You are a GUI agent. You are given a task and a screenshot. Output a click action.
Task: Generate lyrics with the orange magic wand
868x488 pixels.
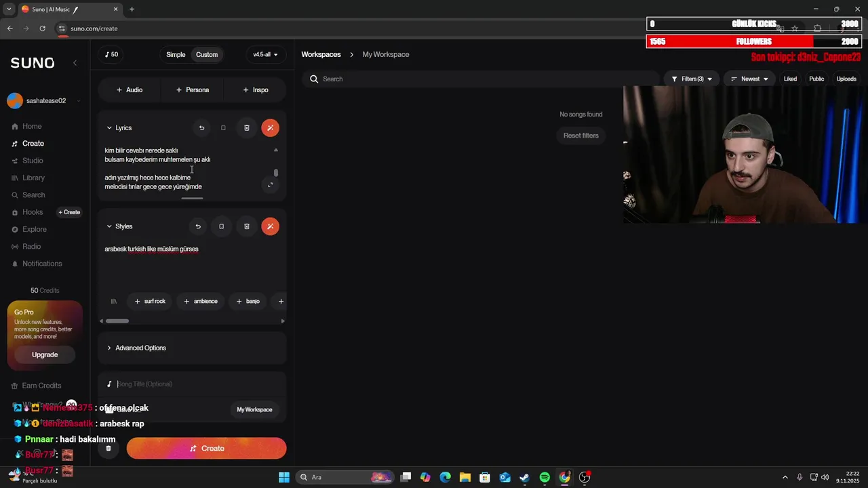click(270, 127)
